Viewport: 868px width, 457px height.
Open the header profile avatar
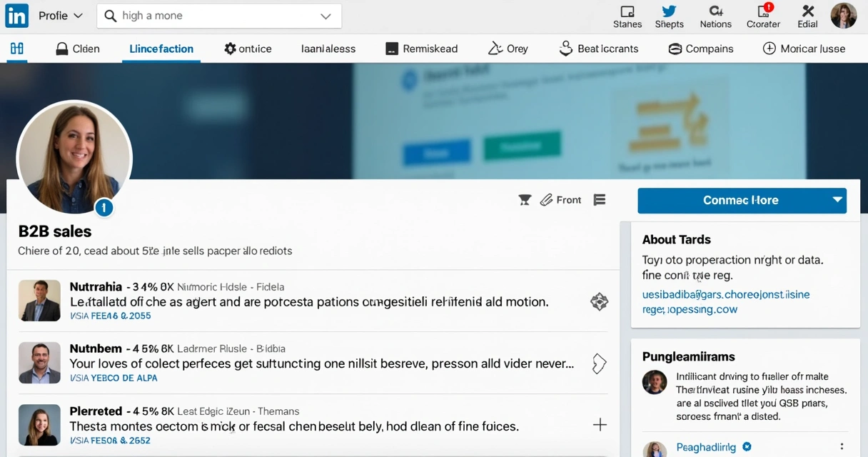pyautogui.click(x=844, y=15)
